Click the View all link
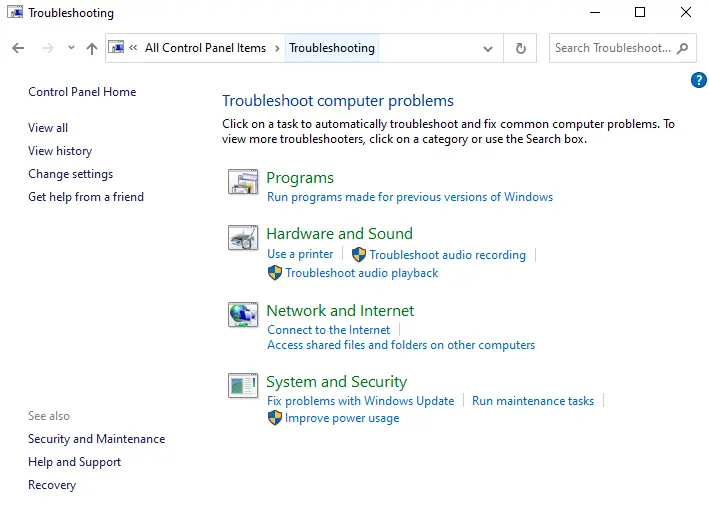 48,128
